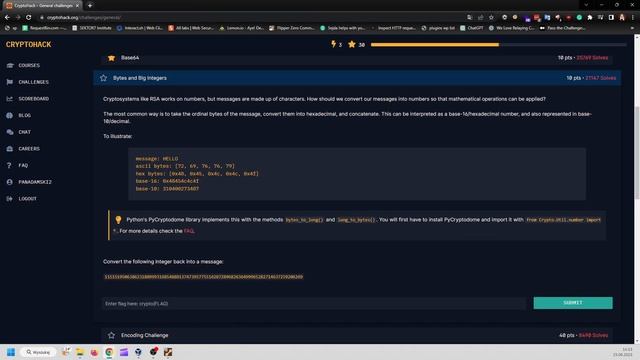This screenshot has width=640, height=360.
Task: Open the FAQ link in the hint box
Action: pos(189,231)
